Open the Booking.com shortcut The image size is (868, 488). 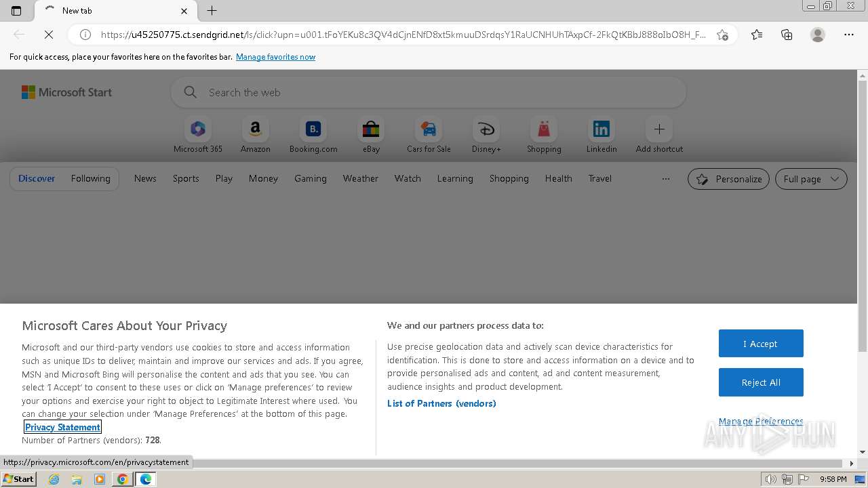[313, 136]
